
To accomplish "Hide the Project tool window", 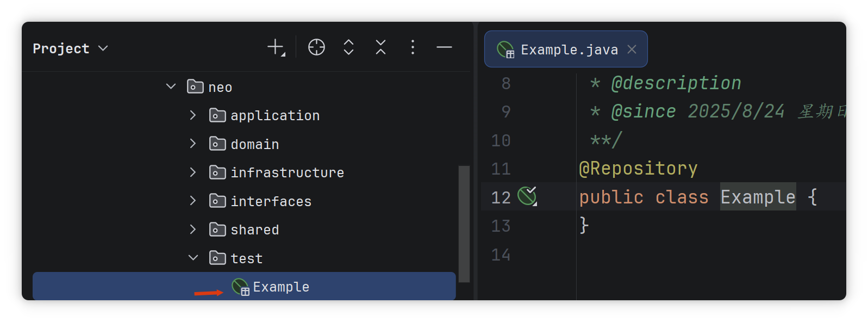I will [444, 48].
